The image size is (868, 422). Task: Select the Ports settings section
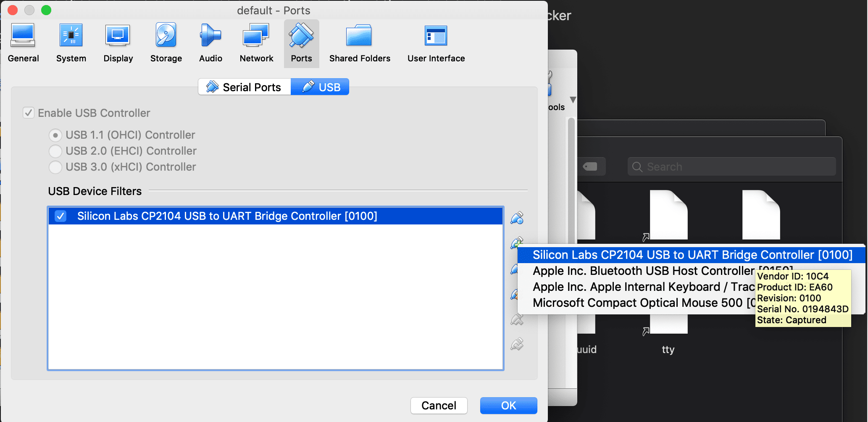pos(301,43)
